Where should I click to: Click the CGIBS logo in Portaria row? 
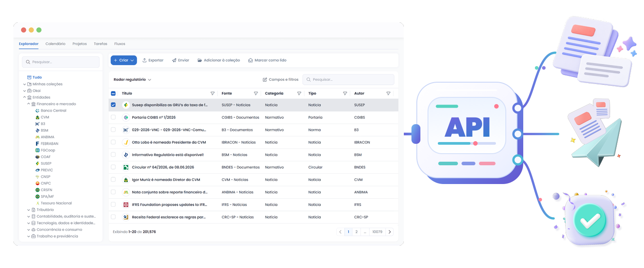pyautogui.click(x=126, y=117)
